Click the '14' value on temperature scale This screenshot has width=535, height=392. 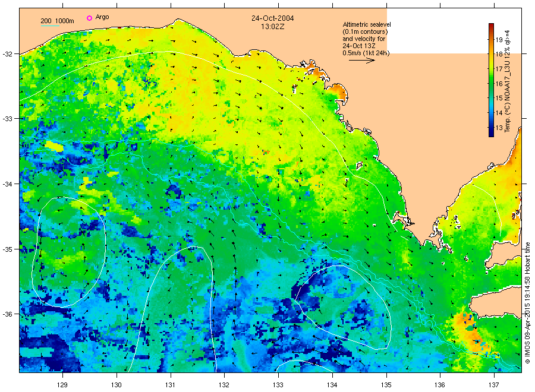click(x=499, y=113)
